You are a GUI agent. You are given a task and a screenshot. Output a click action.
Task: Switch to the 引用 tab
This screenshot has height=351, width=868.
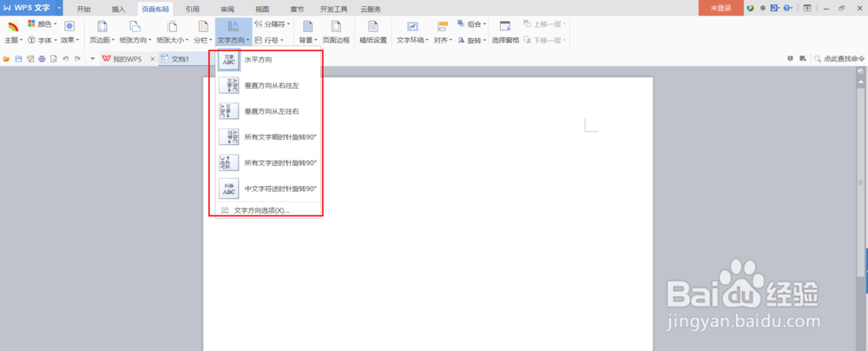point(192,9)
